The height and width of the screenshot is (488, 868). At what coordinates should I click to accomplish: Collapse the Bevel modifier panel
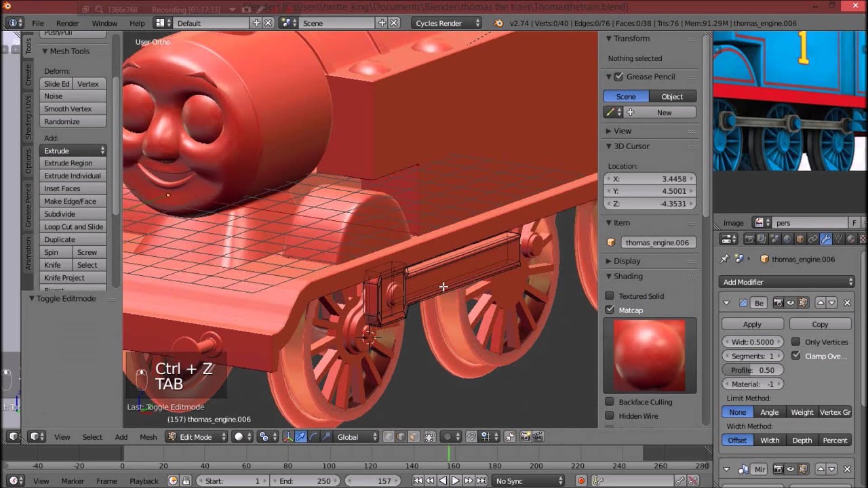pos(726,303)
